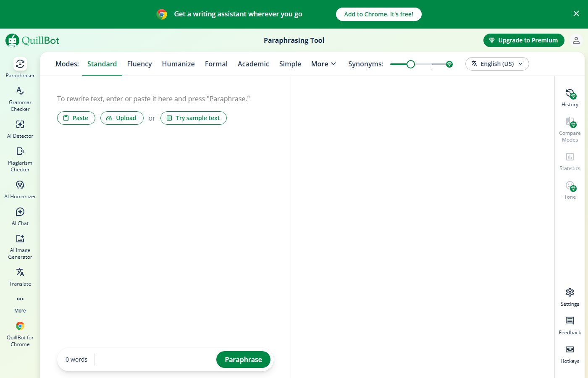588x378 pixels.
Task: Select the Academic mode tab
Action: [253, 63]
